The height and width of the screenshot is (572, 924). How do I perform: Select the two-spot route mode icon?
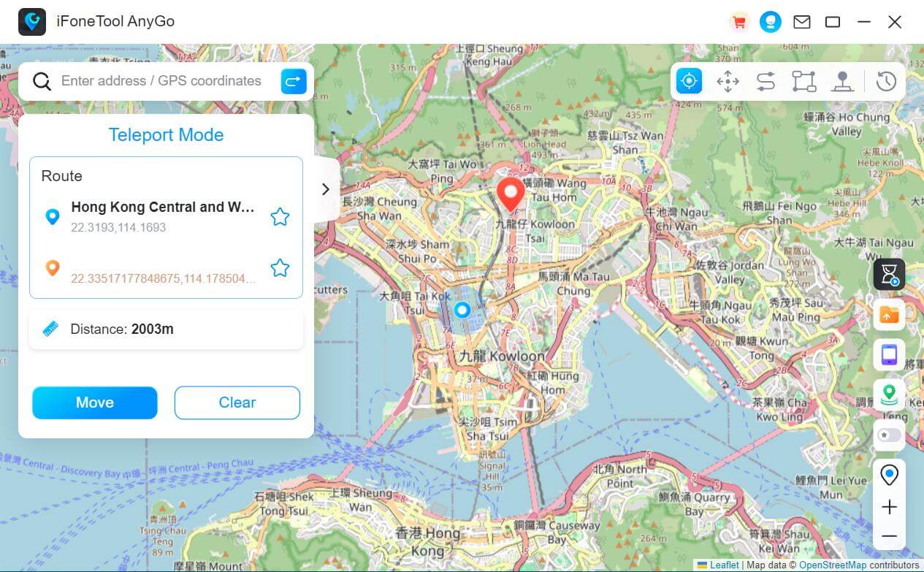[x=765, y=81]
